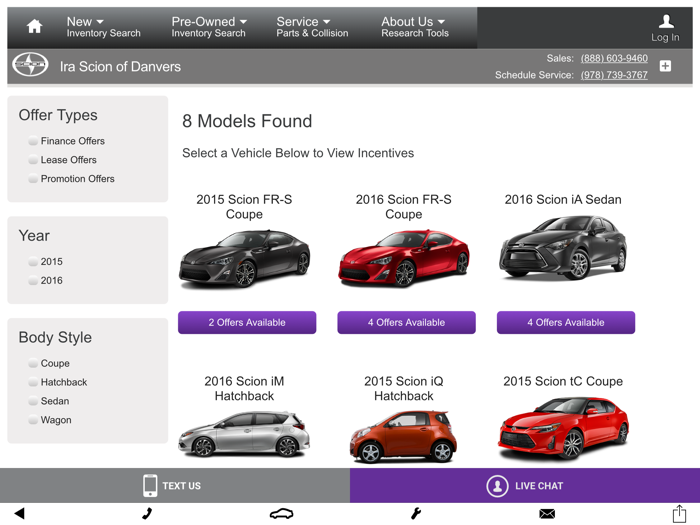View 2 offers for 2015 FR-S Coupe
Screen dimensions: 700x525
point(247,322)
